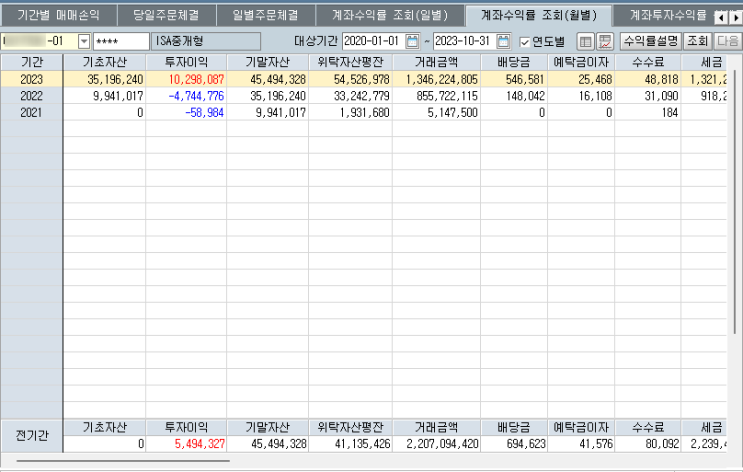Click the 694,623 total dividend cell
This screenshot has height=472, width=743.
[514, 444]
